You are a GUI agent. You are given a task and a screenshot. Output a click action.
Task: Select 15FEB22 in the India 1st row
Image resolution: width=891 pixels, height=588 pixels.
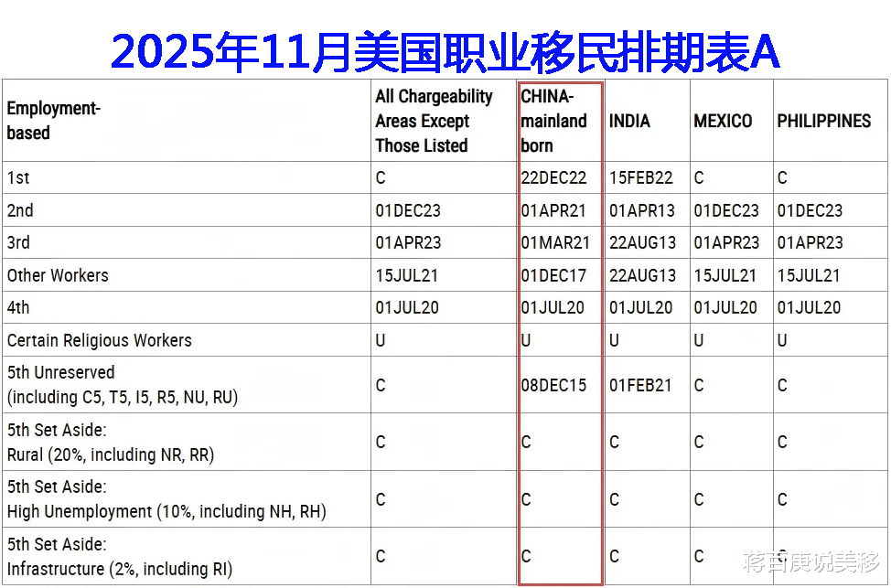pos(641,177)
